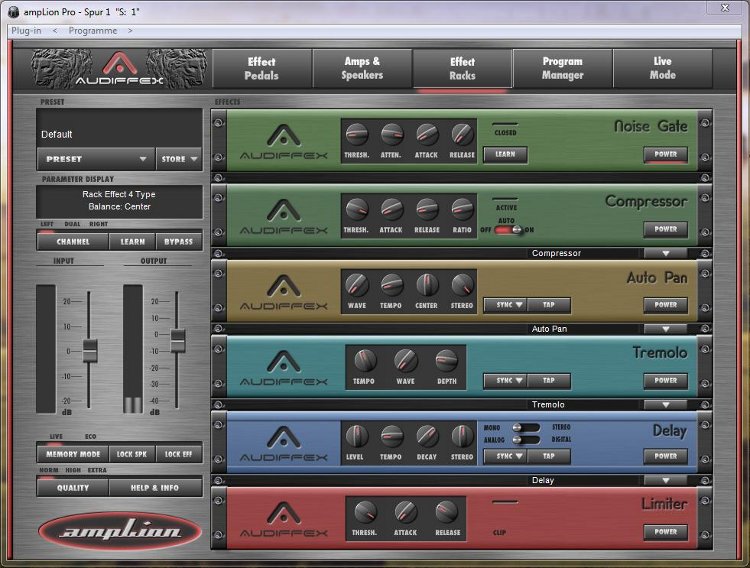Click the CHANNEL button
The width and height of the screenshot is (750, 568).
tap(73, 242)
